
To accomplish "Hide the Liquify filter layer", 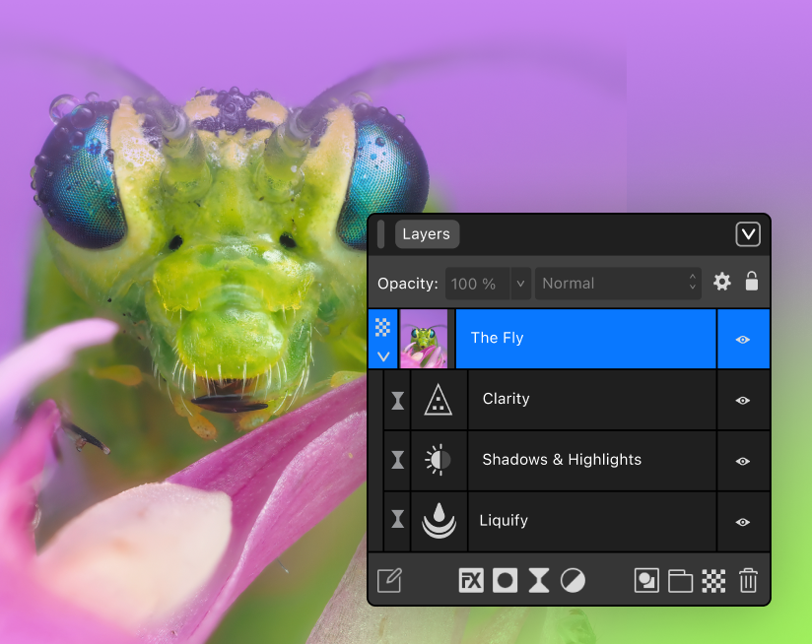I will (743, 522).
